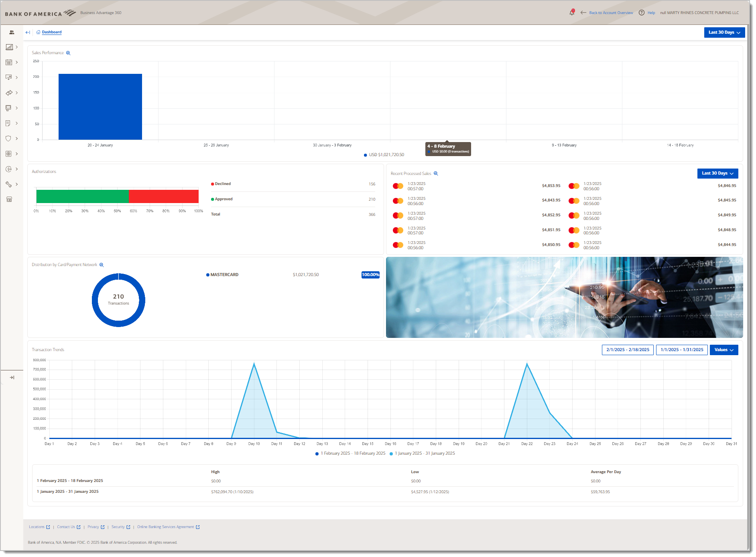The width and height of the screenshot is (756, 557).
Task: Click the Recent Processed Sales magnifier icon
Action: pyautogui.click(x=436, y=174)
